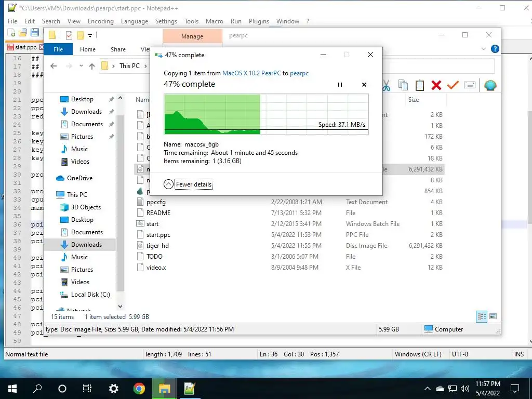Open the File tab in Explorer

point(58,49)
